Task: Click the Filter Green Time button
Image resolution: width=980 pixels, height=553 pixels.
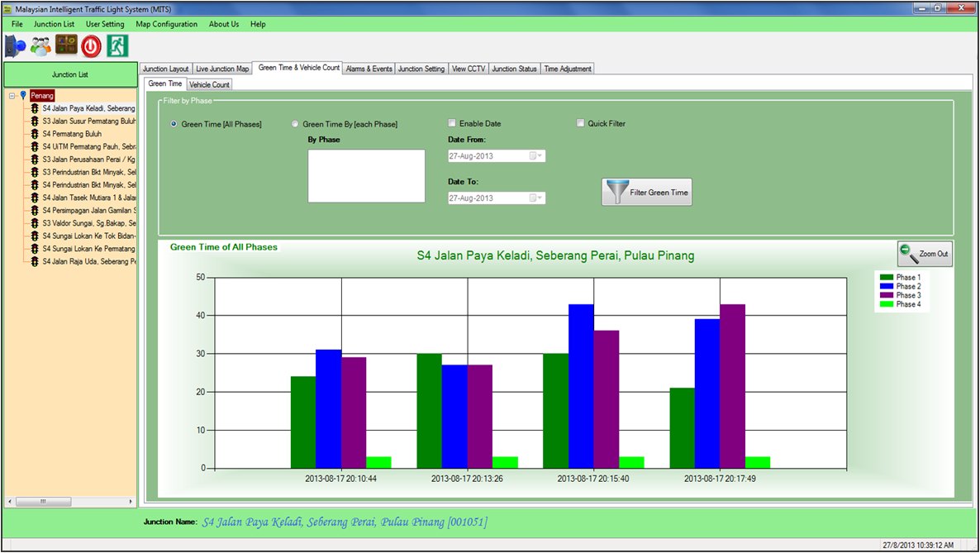Action: click(646, 193)
